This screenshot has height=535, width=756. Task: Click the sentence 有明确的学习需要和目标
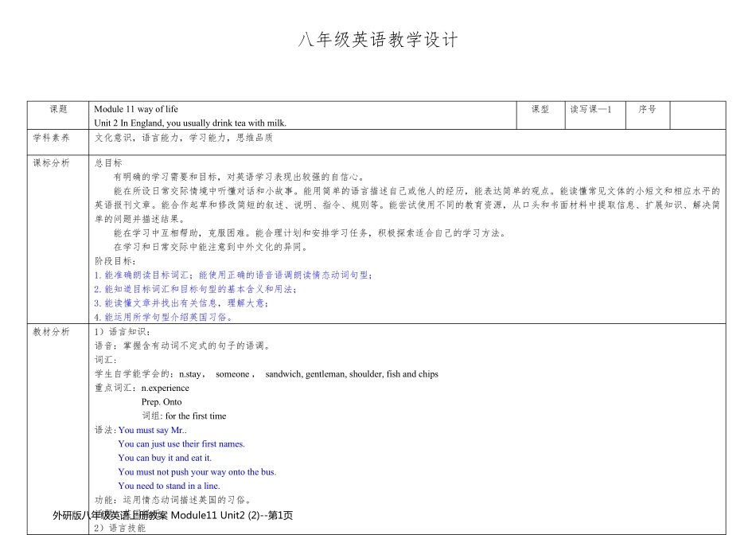(x=240, y=177)
